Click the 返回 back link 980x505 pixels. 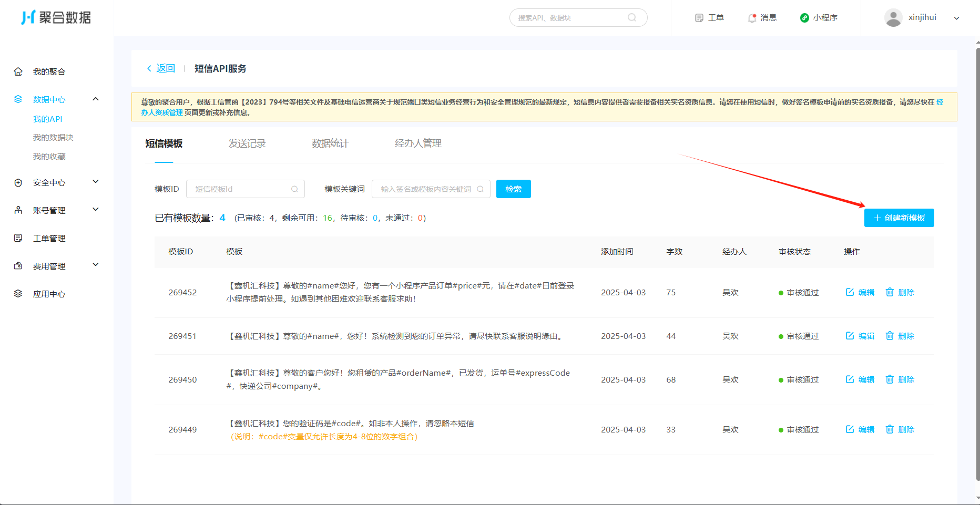coord(161,68)
